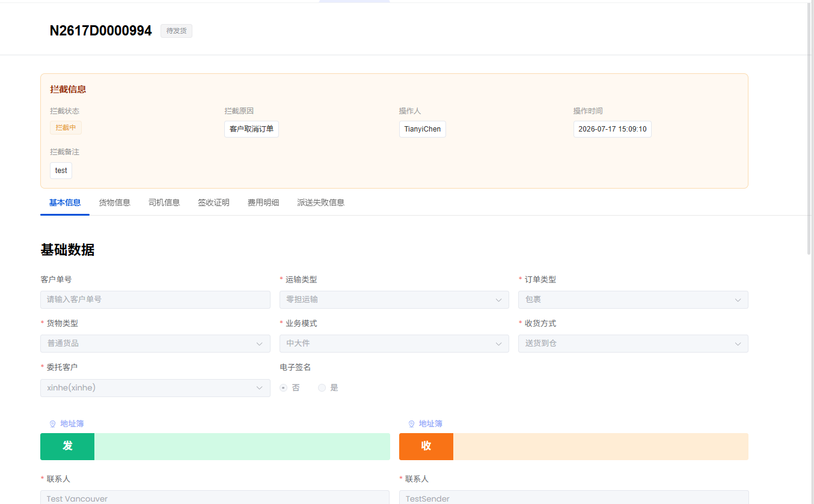The width and height of the screenshot is (814, 504).
Task: Click the 拦截信息 panel heading
Action: click(x=68, y=90)
